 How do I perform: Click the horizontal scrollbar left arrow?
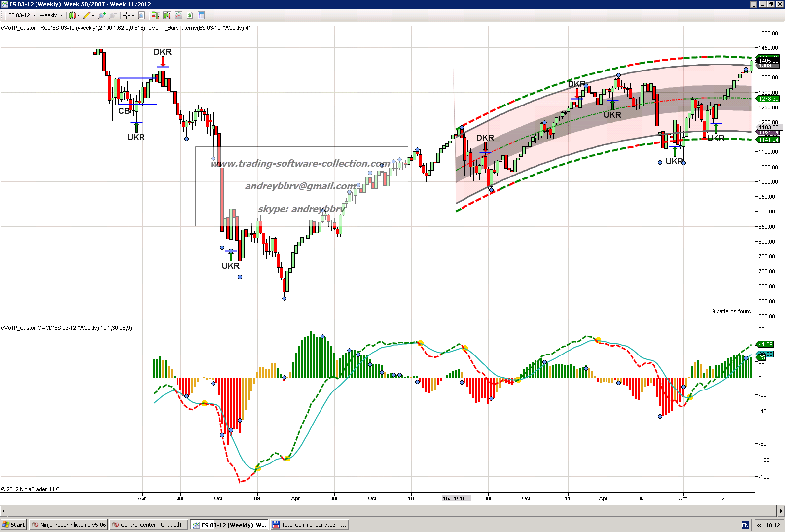[4, 510]
